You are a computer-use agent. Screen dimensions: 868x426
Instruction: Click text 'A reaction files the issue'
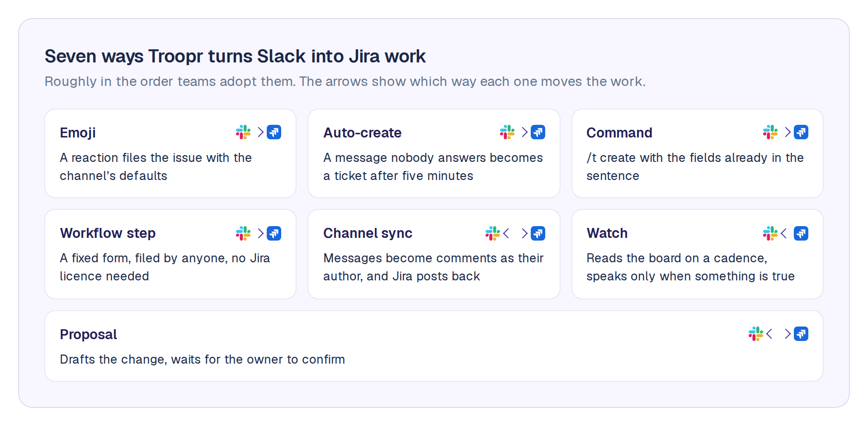pos(132,158)
